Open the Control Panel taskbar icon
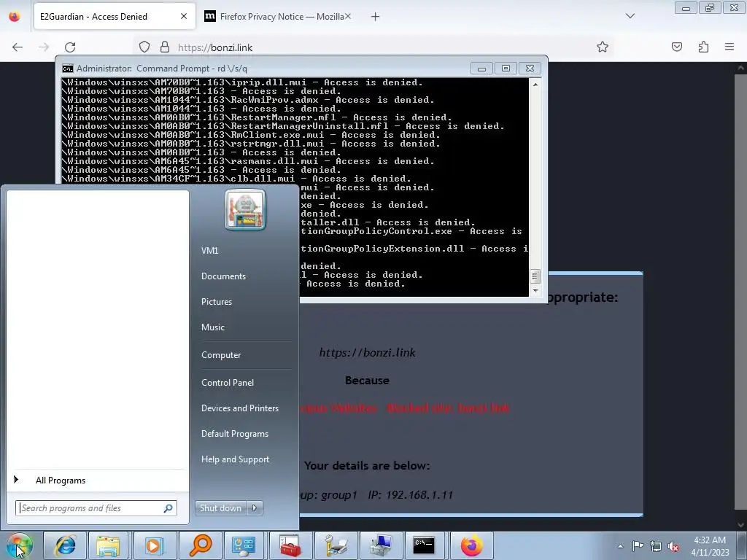Viewport: 747px width, 560px height. (244, 545)
